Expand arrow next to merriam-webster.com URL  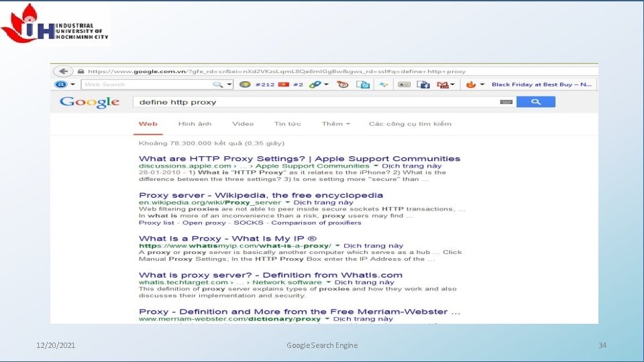[x=327, y=319]
